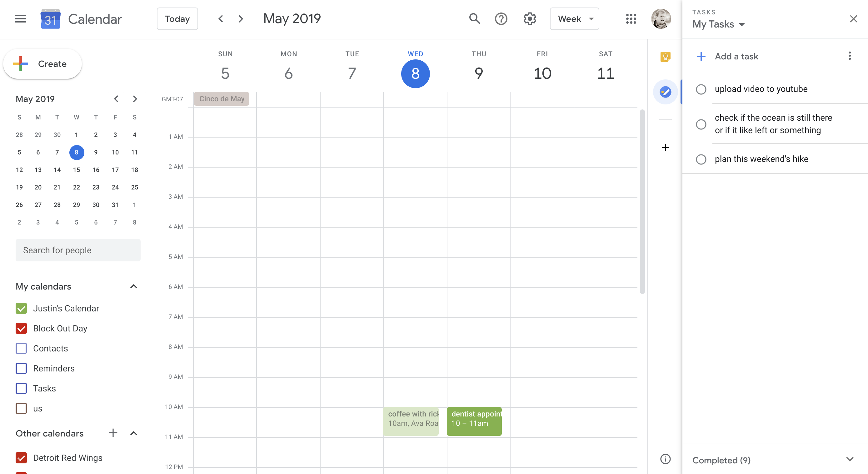Viewport: 868px width, 474px height.
Task: Click the search magnifier icon
Action: (x=474, y=19)
